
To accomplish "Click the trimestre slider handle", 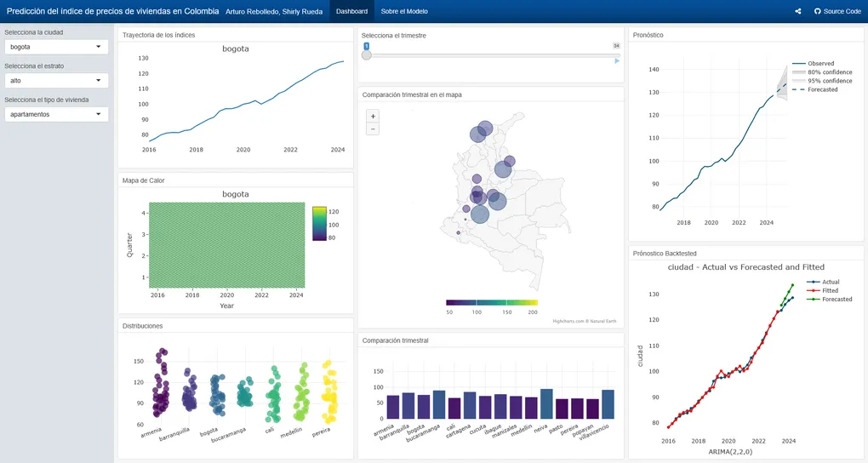I will click(367, 55).
